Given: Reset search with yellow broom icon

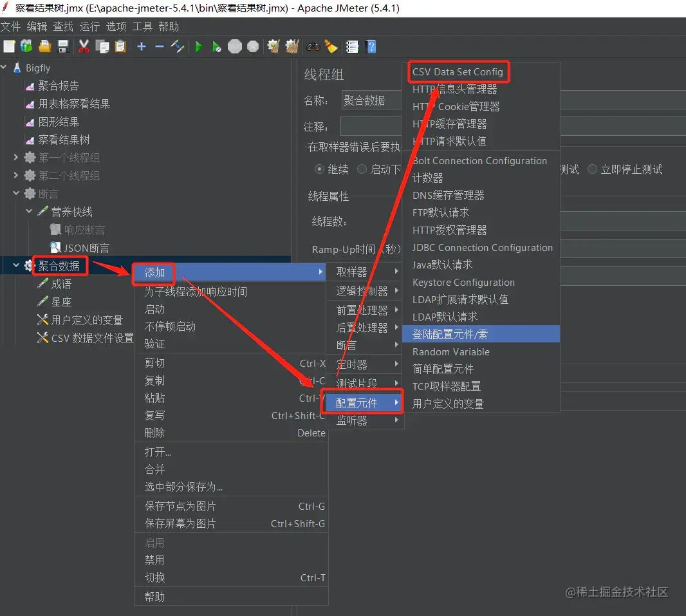Looking at the screenshot, I should 331,46.
